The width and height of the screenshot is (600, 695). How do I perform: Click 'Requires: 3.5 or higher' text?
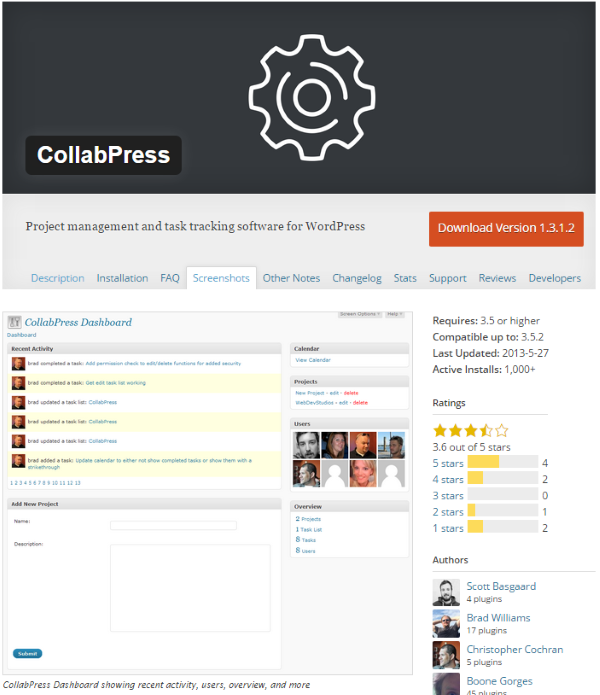(486, 320)
